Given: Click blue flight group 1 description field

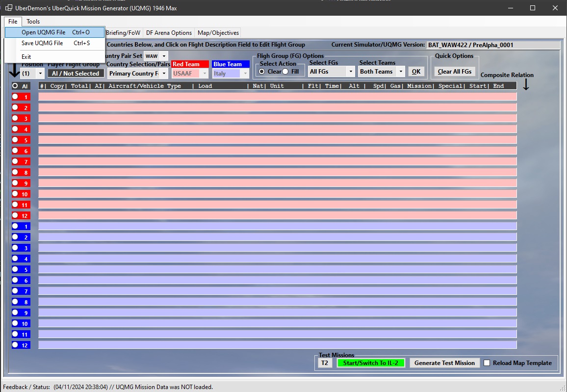Looking at the screenshot, I should click(278, 226).
